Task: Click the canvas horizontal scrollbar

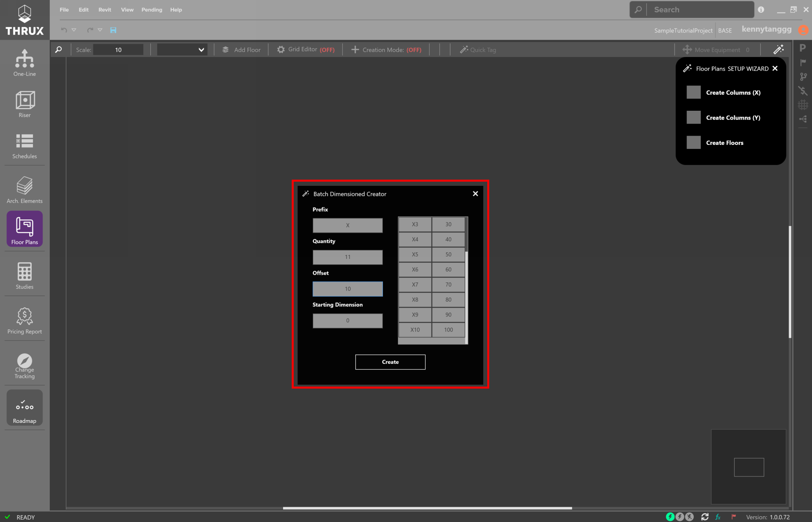Action: [427, 508]
